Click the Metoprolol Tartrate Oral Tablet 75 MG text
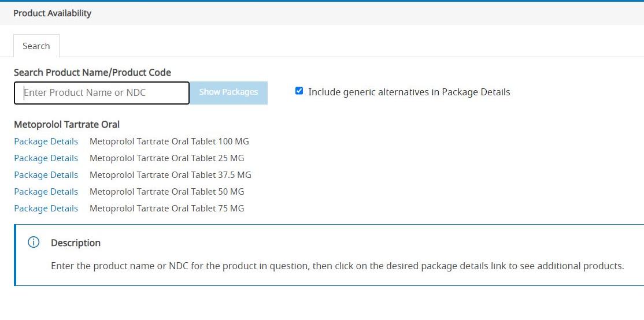 tap(166, 209)
